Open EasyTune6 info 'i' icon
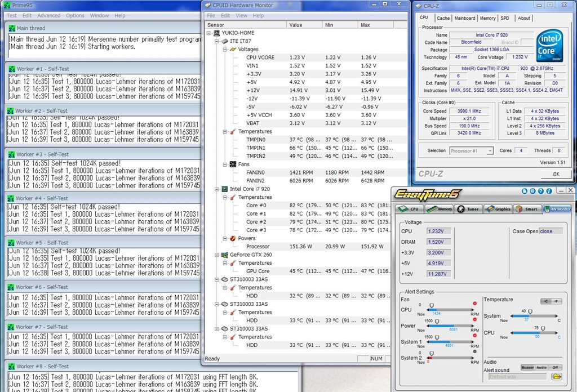The width and height of the screenshot is (577, 392). tap(549, 191)
